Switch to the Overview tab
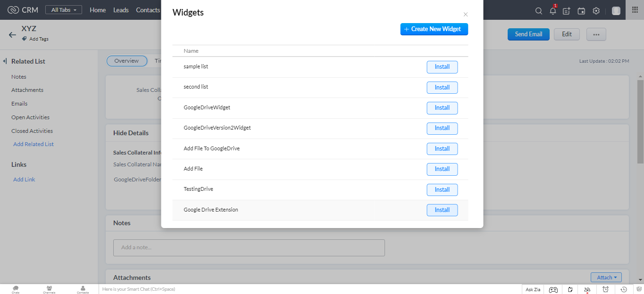The image size is (644, 294). click(126, 61)
